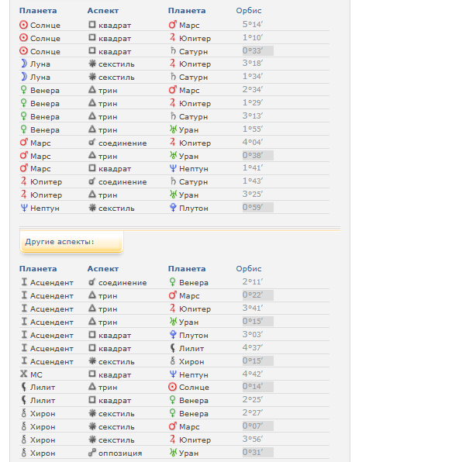This screenshot has height=462, width=476.
Task: Click Mars symbol in Асцендент трин Марс row
Action: tap(172, 295)
